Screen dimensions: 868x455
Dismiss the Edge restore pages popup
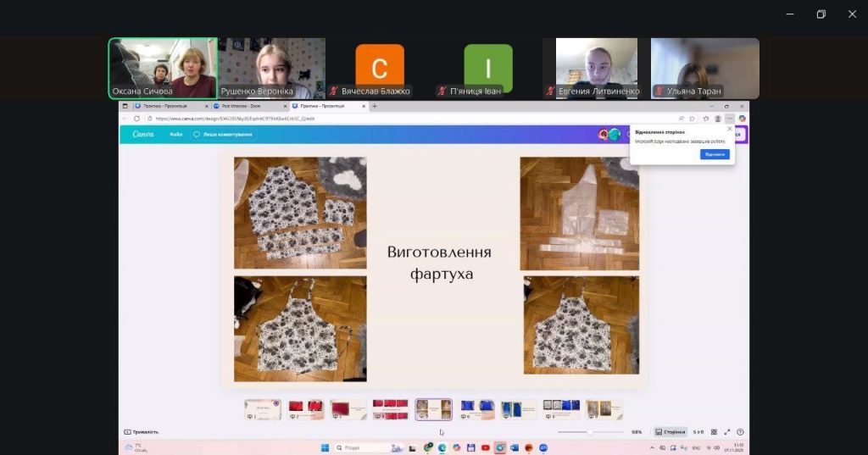tap(729, 129)
